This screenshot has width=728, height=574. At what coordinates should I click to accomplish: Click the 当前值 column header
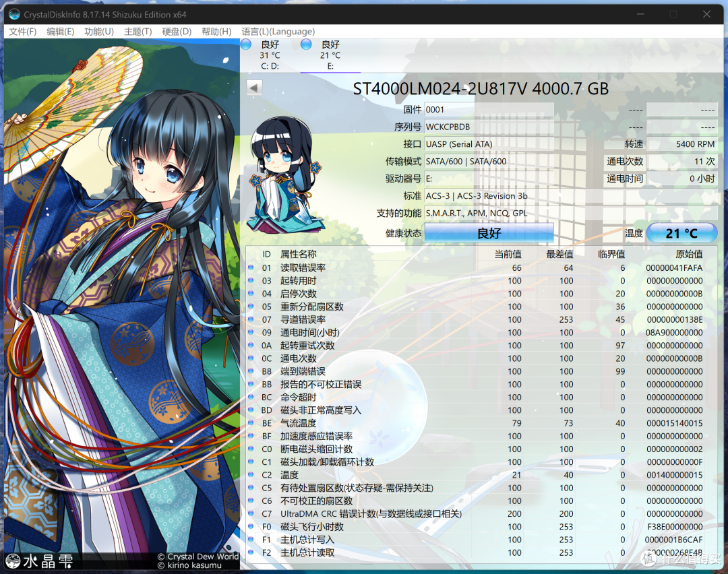508,254
